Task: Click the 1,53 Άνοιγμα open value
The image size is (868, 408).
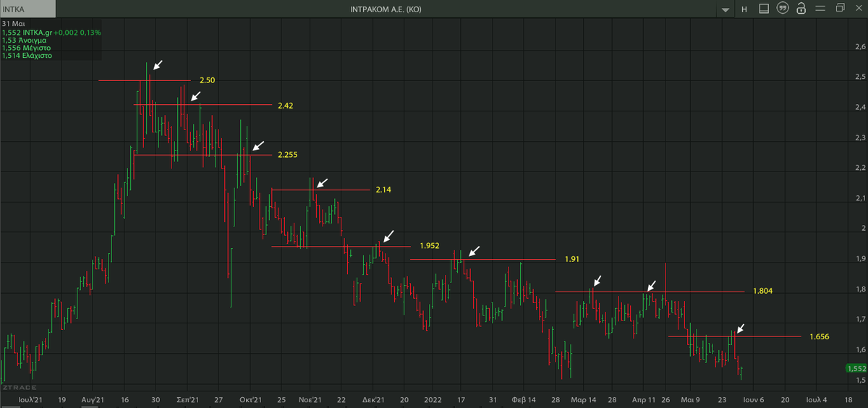Action: (x=25, y=40)
